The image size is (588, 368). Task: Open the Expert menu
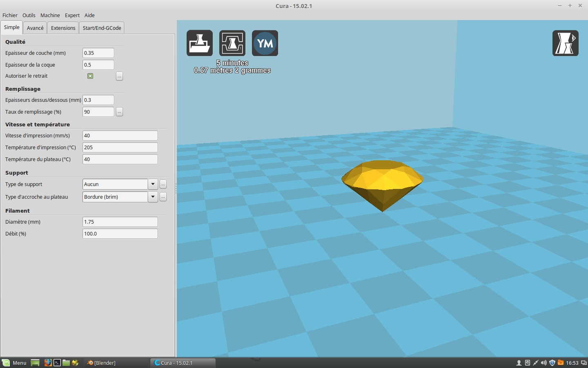click(72, 15)
